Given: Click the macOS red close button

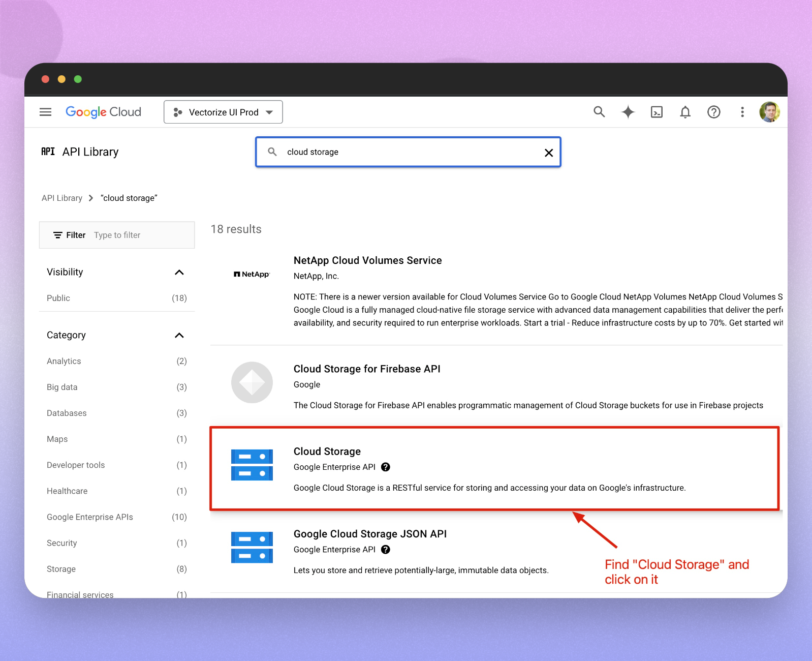Looking at the screenshot, I should [x=45, y=79].
